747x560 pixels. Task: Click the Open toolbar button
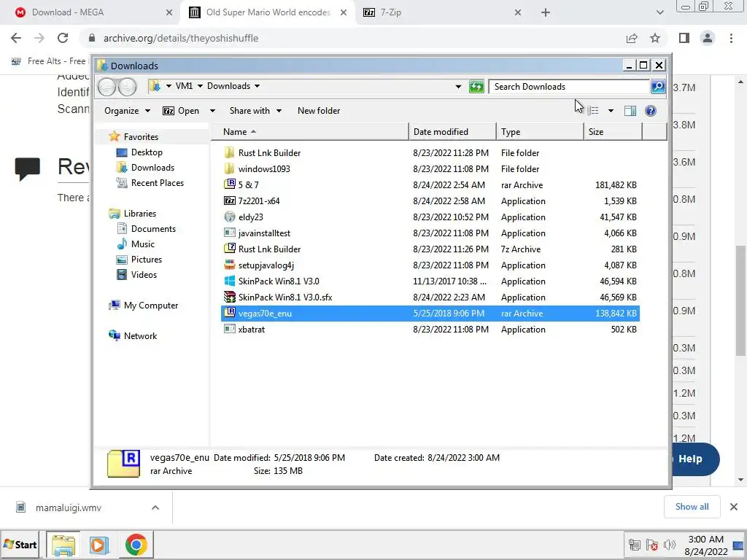coord(182,111)
